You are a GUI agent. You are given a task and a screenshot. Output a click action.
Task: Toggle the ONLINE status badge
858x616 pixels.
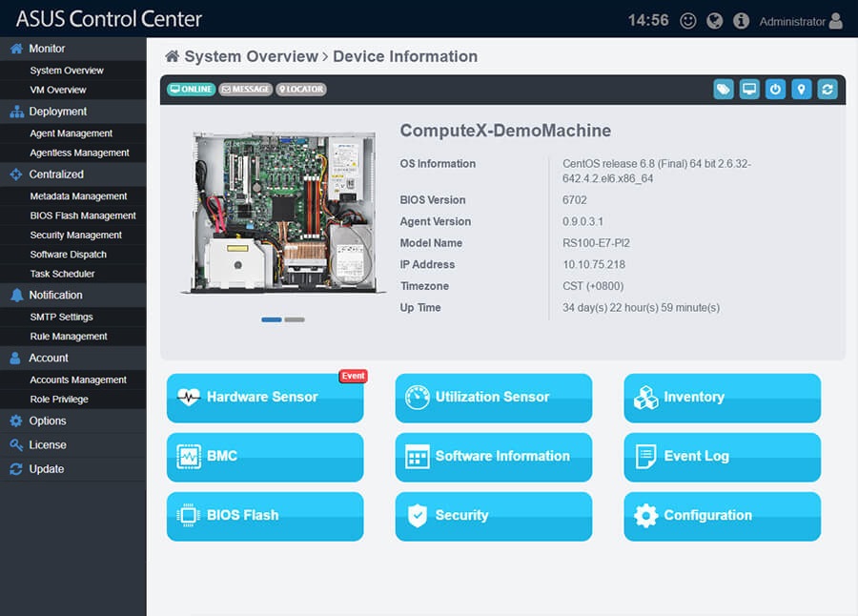pyautogui.click(x=191, y=89)
